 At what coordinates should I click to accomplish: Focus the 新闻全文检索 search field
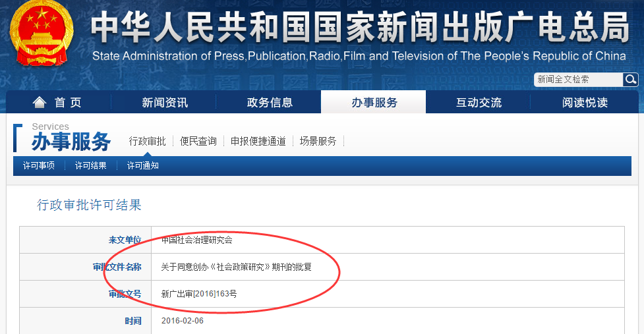578,80
